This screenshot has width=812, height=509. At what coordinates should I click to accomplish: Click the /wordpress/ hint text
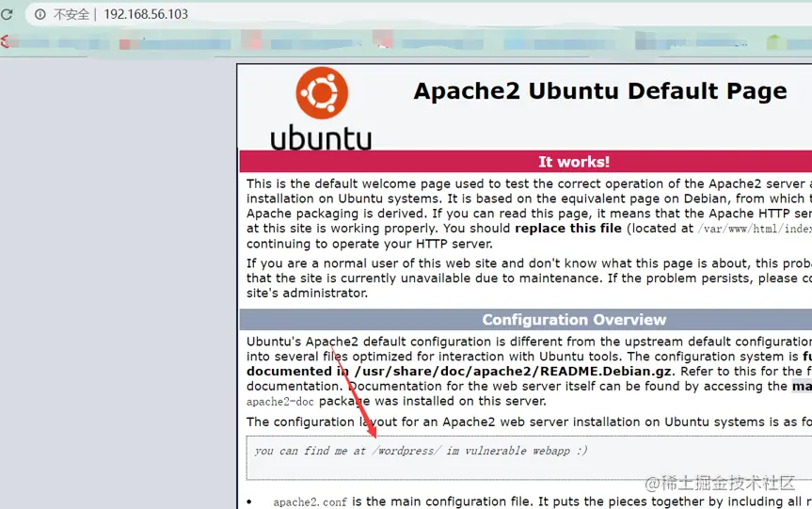coord(406,451)
